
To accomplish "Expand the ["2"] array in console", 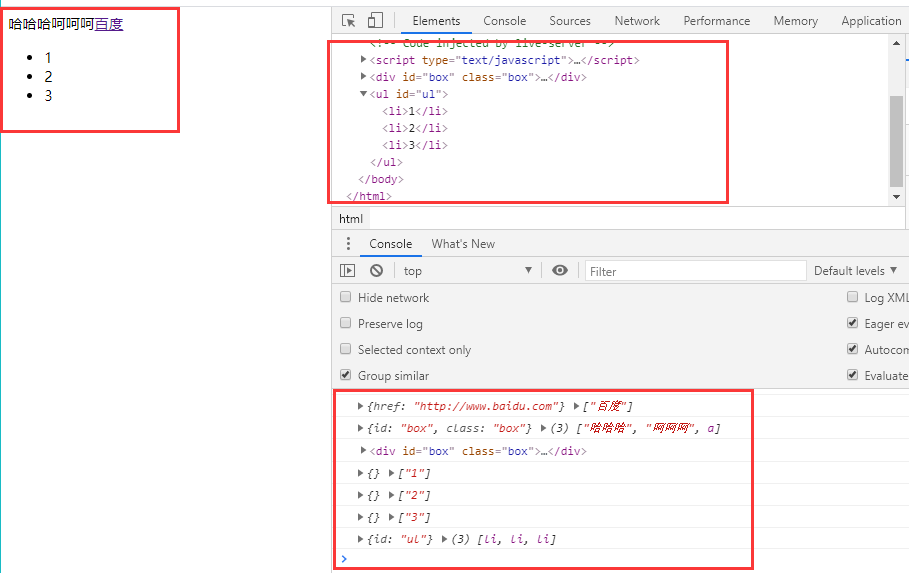I will coord(391,495).
